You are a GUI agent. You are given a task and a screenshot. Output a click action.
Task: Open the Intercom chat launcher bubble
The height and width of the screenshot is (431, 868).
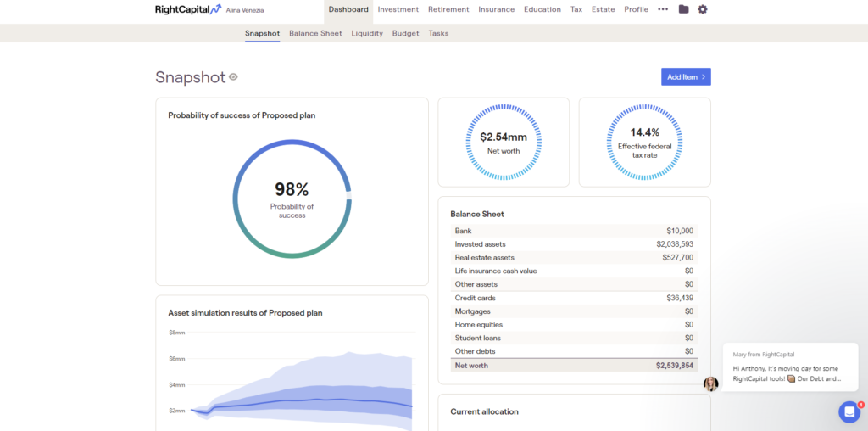pyautogui.click(x=849, y=411)
